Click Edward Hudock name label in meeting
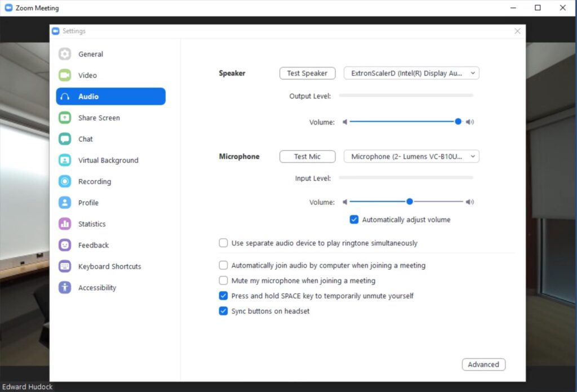Viewport: 577px width, 392px height. [27, 387]
